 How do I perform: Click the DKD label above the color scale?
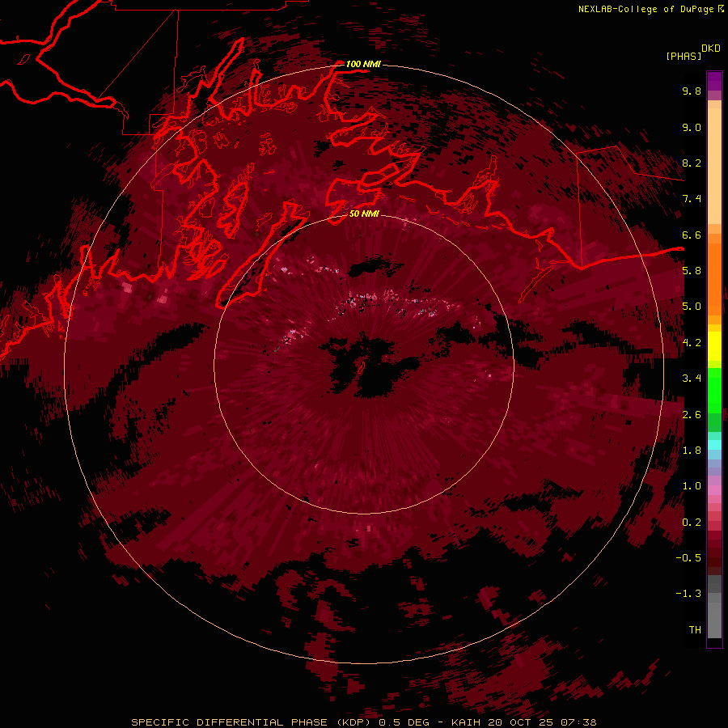pos(711,49)
